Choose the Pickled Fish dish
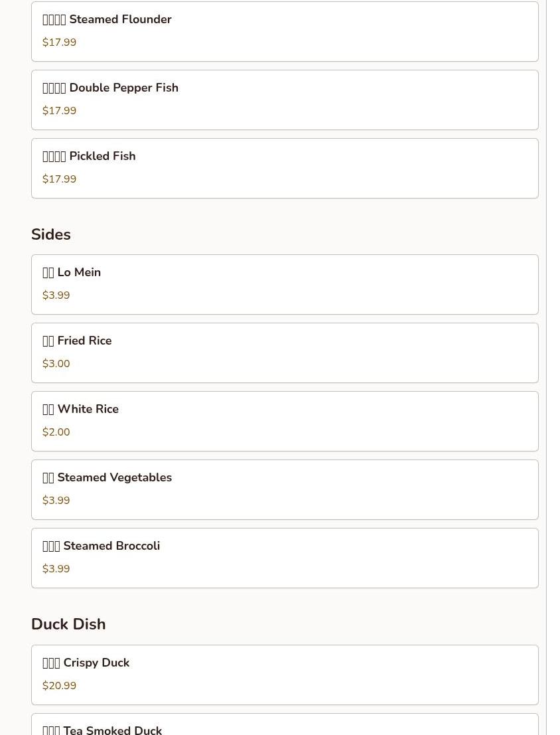The image size is (560, 735). point(285,168)
